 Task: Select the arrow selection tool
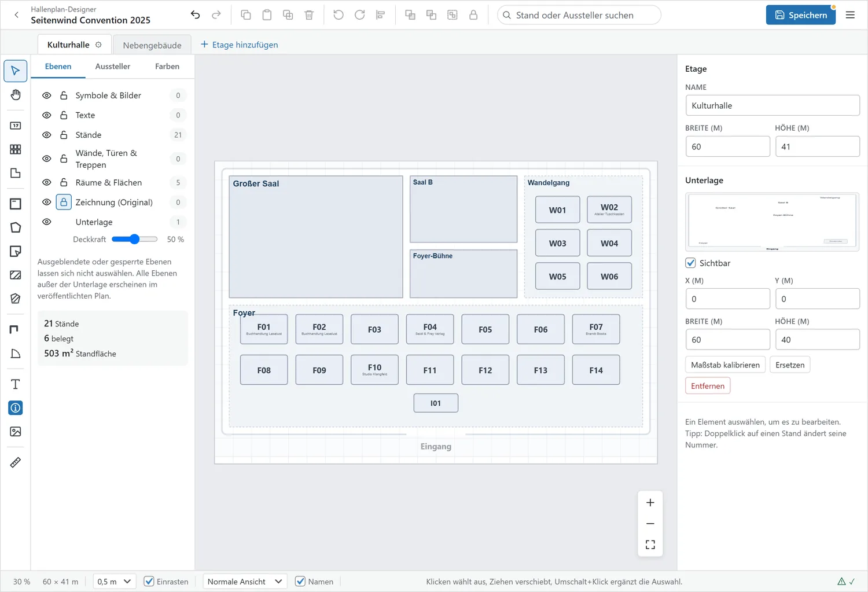coord(16,71)
